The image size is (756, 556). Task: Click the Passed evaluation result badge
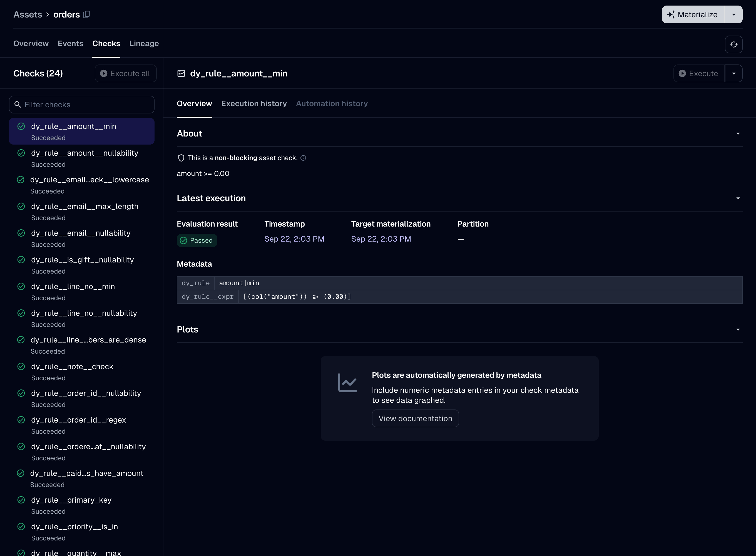197,240
